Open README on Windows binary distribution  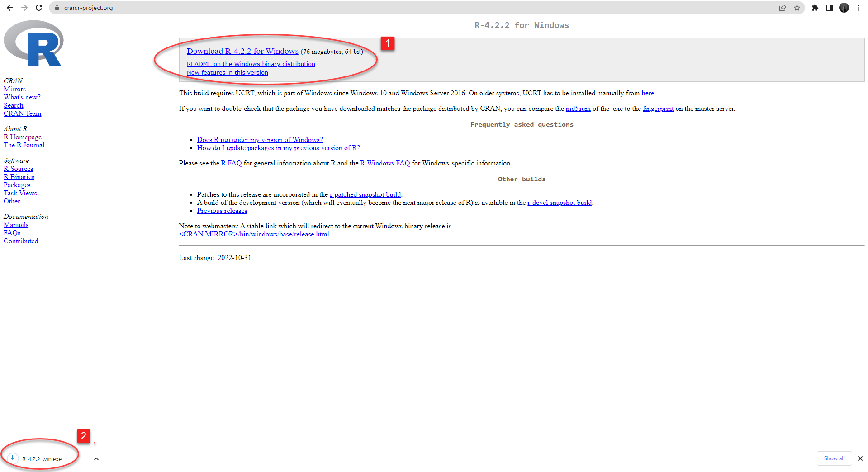click(x=251, y=64)
